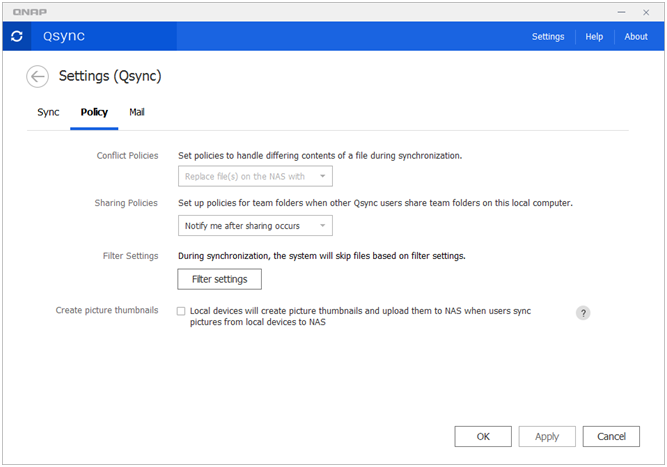Click the Qsync title text
667x467 pixels.
pos(64,37)
